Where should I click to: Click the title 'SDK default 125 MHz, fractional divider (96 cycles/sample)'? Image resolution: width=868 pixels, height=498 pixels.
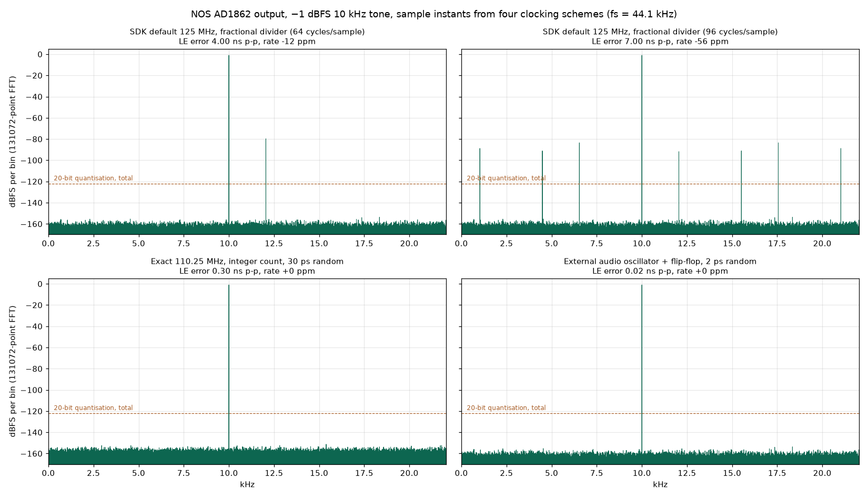pyautogui.click(x=660, y=32)
